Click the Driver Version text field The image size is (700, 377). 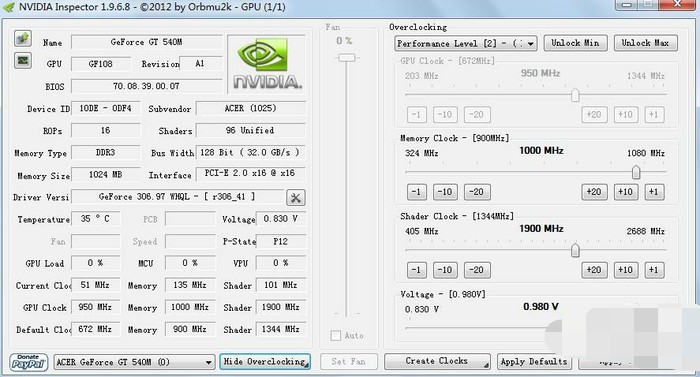(x=177, y=197)
